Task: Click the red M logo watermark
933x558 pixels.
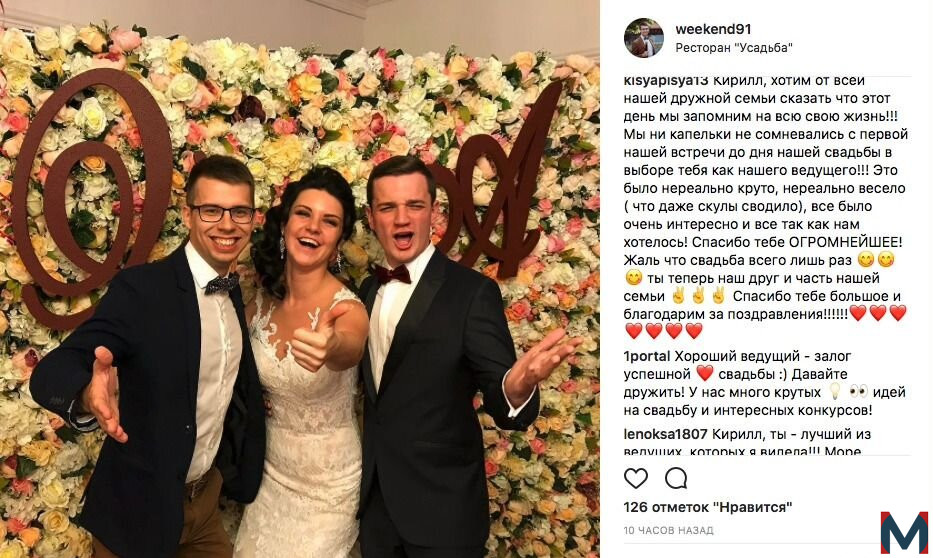Action: [904, 532]
